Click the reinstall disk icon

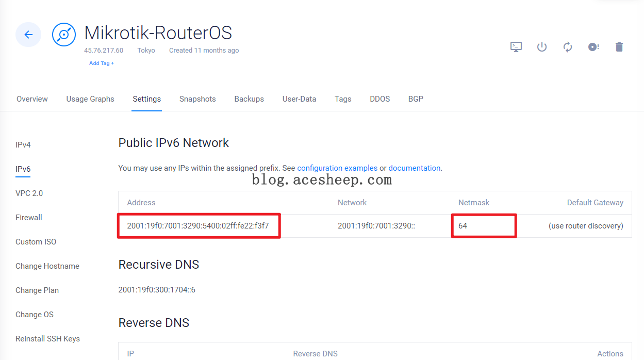[x=593, y=47]
